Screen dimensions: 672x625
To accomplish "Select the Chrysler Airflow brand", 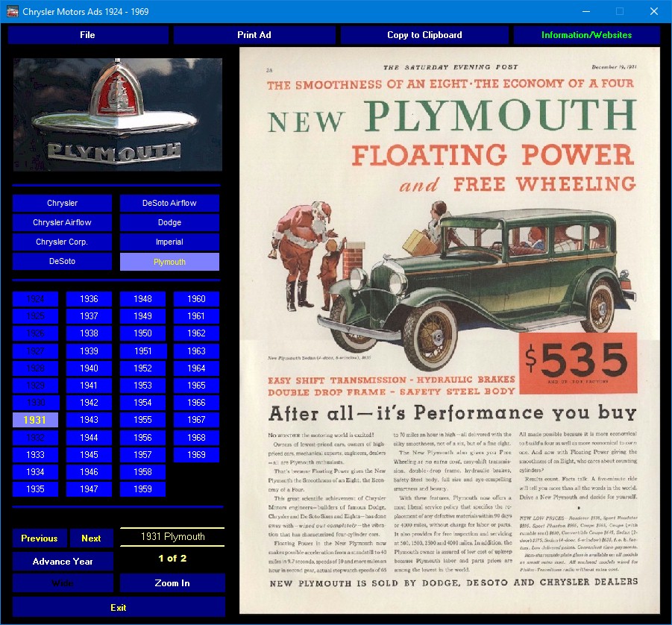I will click(x=62, y=222).
